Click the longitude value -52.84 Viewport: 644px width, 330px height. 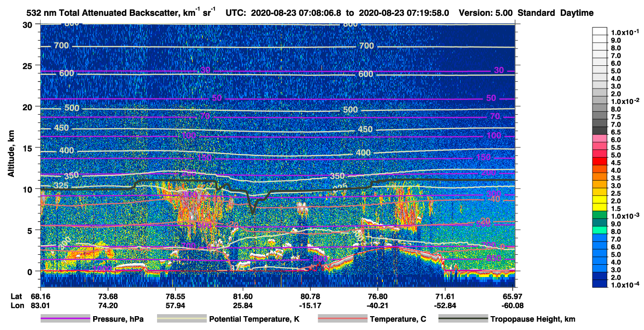click(x=445, y=305)
